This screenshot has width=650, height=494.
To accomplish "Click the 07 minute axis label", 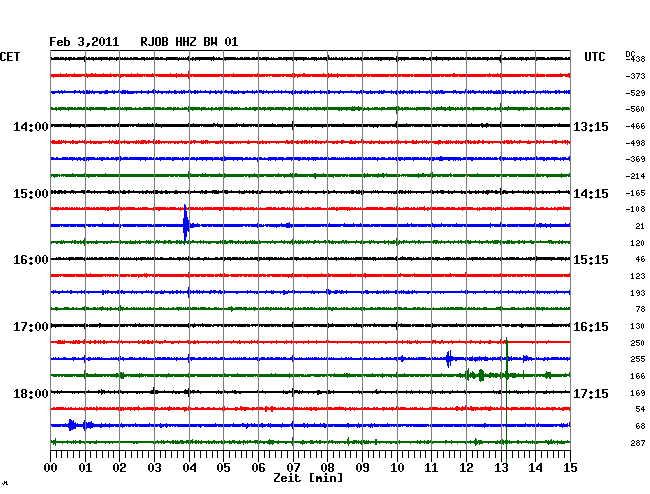I will pyautogui.click(x=293, y=468).
